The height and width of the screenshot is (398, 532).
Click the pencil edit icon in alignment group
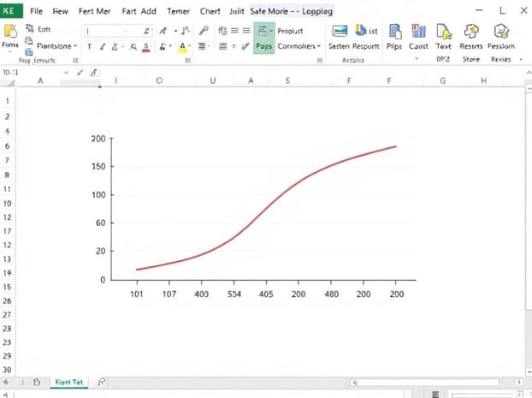(x=245, y=46)
